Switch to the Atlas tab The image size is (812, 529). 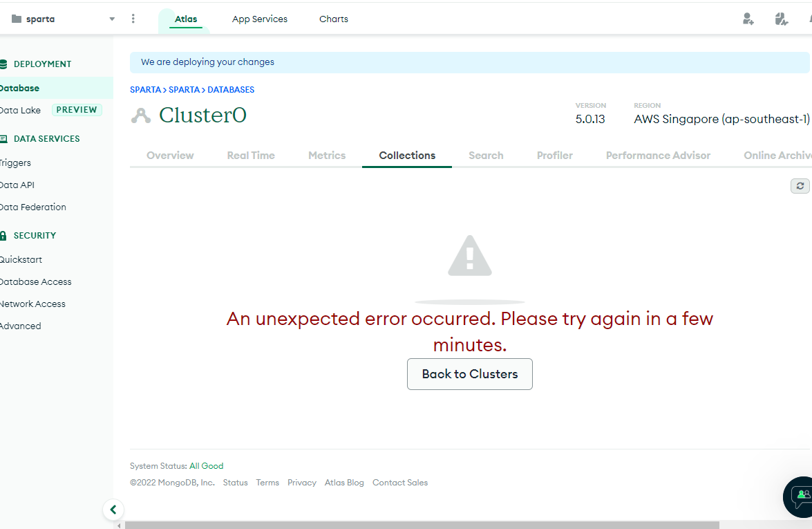click(x=185, y=19)
